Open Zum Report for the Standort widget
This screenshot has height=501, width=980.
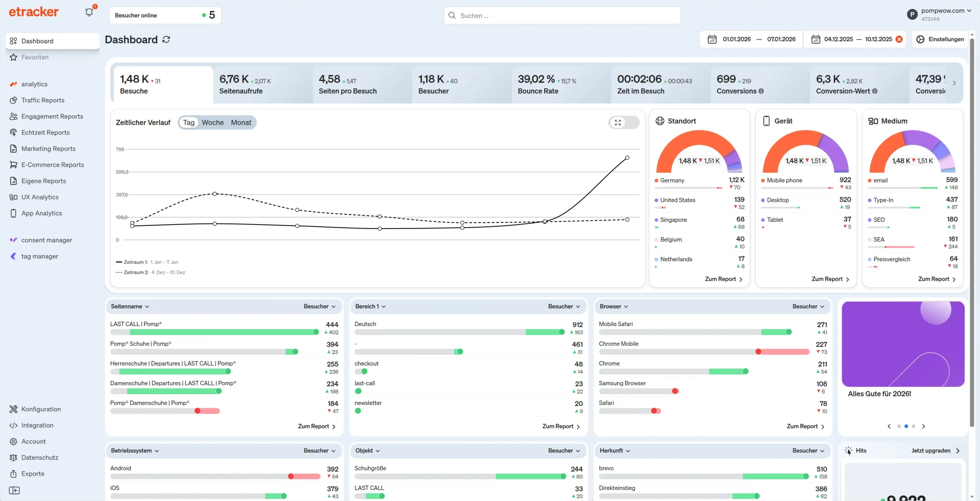pos(723,279)
